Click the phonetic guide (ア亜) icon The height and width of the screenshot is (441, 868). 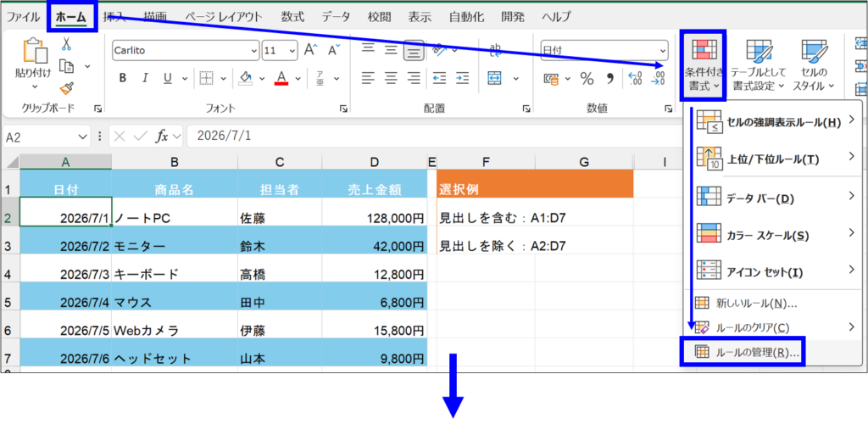pos(320,78)
